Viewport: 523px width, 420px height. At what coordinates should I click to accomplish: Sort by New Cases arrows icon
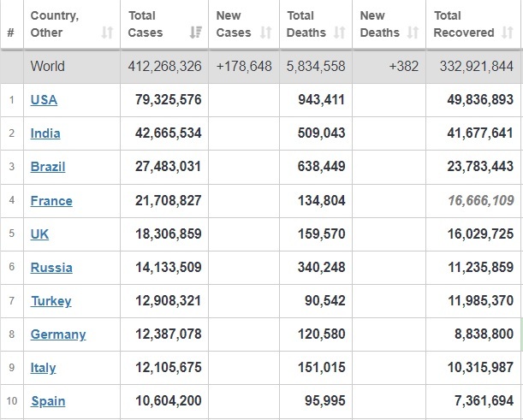tap(266, 33)
